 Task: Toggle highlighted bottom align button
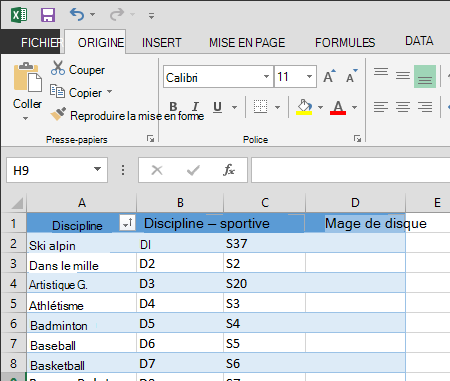point(425,76)
